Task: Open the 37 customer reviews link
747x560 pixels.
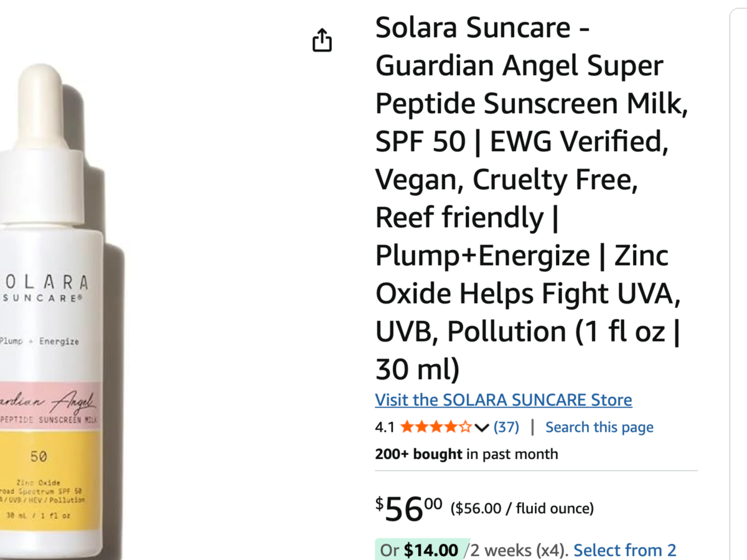Action: tap(506, 427)
